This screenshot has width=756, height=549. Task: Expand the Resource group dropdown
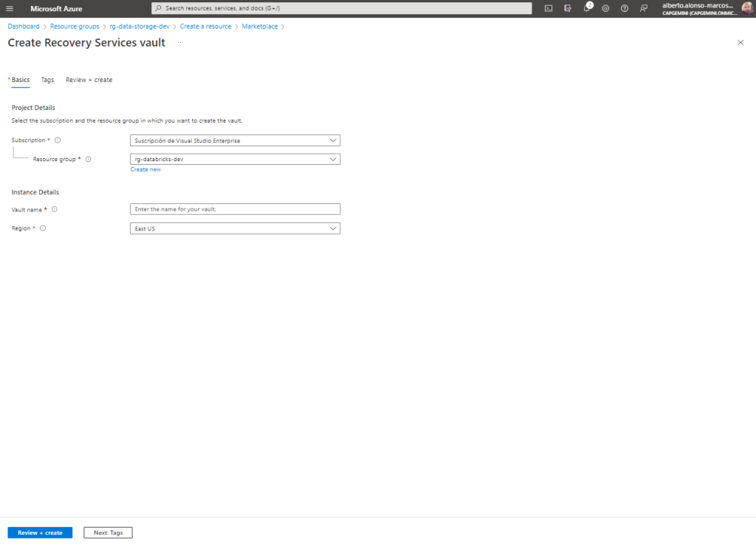235,159
